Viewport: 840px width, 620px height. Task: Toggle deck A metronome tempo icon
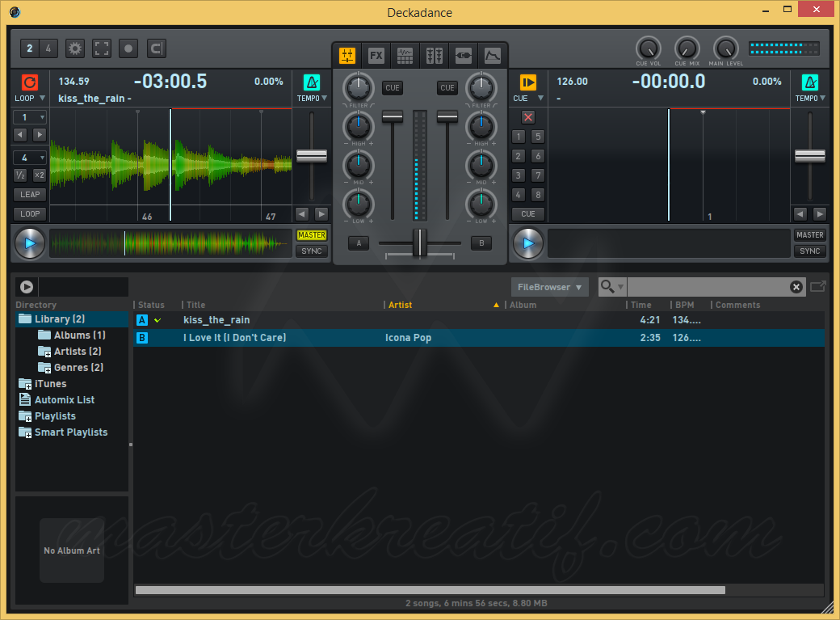click(x=312, y=82)
